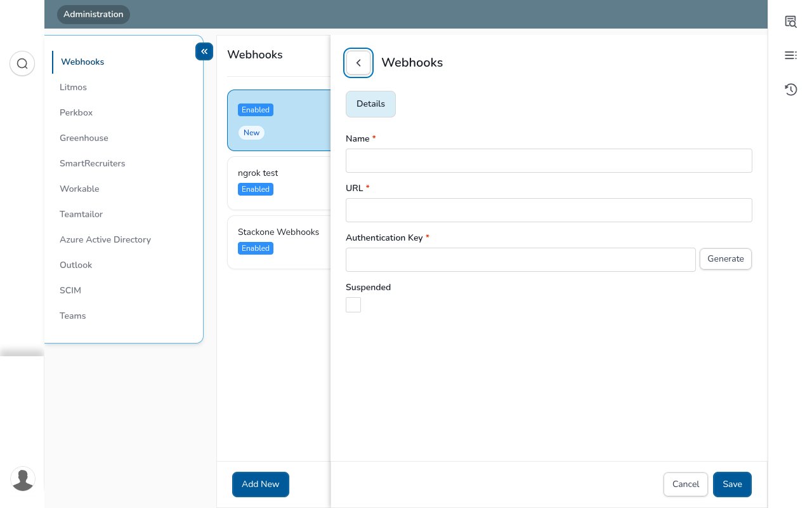Click the Save button
The width and height of the screenshot is (812, 508).
tap(732, 484)
